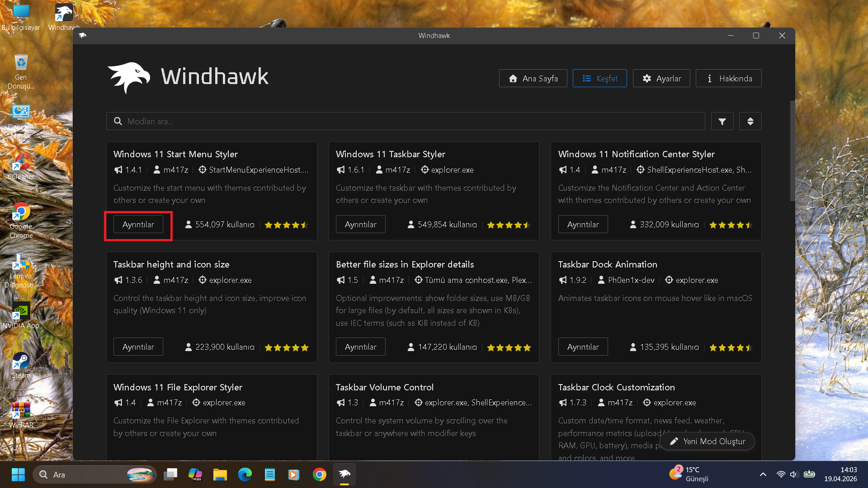The image size is (868, 488).
Task: Open the clock and date 14:03
Action: click(840, 474)
